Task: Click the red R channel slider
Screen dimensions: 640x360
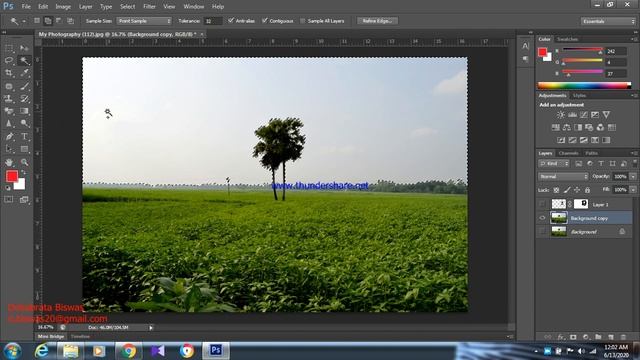Action: (582, 50)
